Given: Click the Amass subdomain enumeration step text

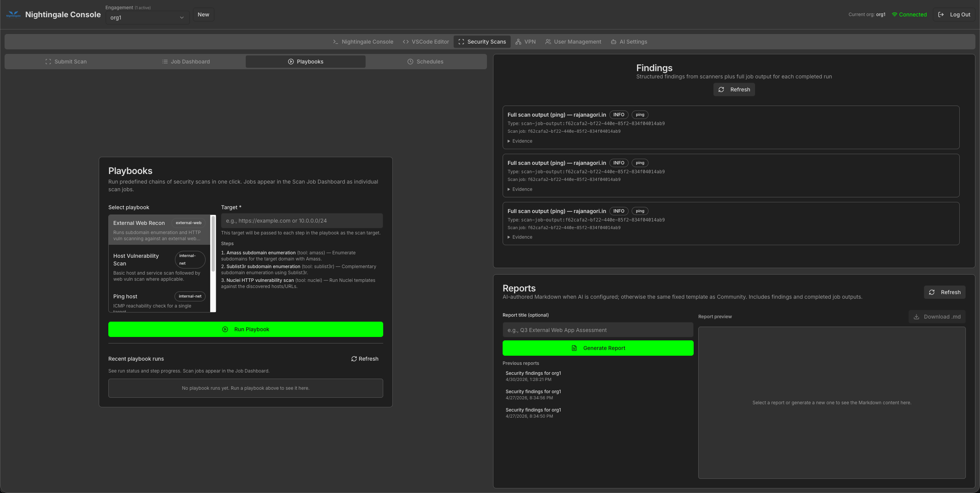Looking at the screenshot, I should (261, 253).
